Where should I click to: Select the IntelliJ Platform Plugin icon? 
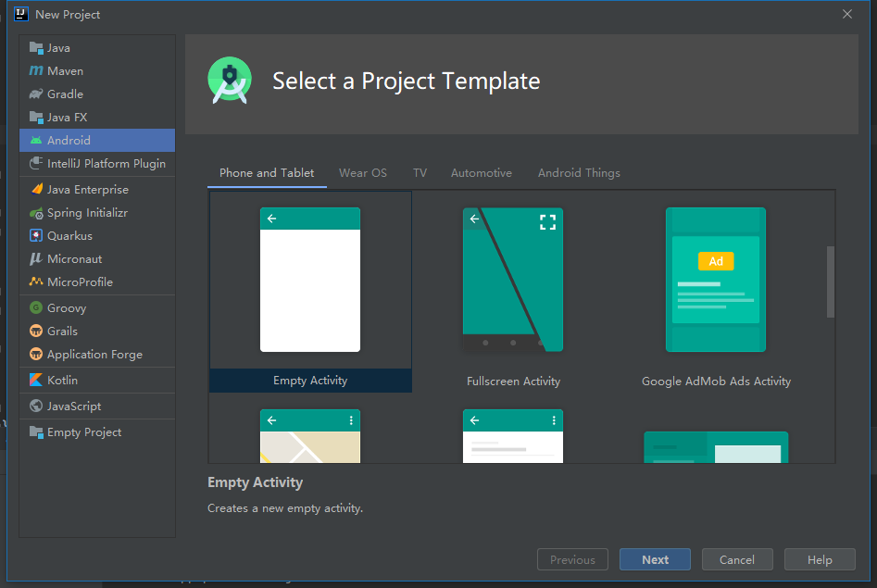coord(36,163)
